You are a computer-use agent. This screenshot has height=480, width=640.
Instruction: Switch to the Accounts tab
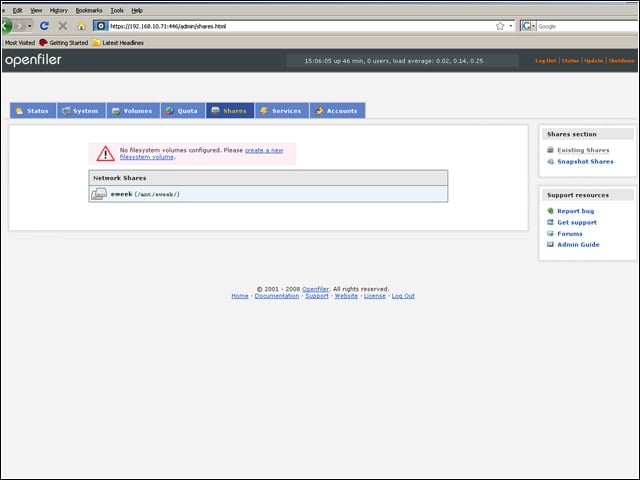[338, 111]
